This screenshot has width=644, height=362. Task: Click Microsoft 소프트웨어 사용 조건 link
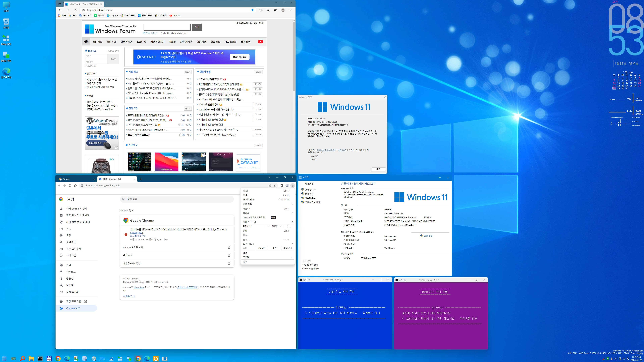click(x=332, y=150)
